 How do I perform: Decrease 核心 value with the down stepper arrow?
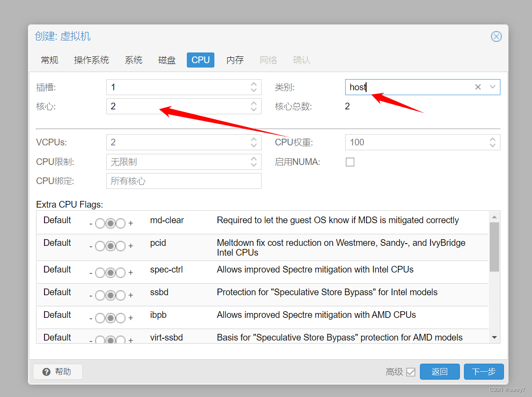coord(253,109)
